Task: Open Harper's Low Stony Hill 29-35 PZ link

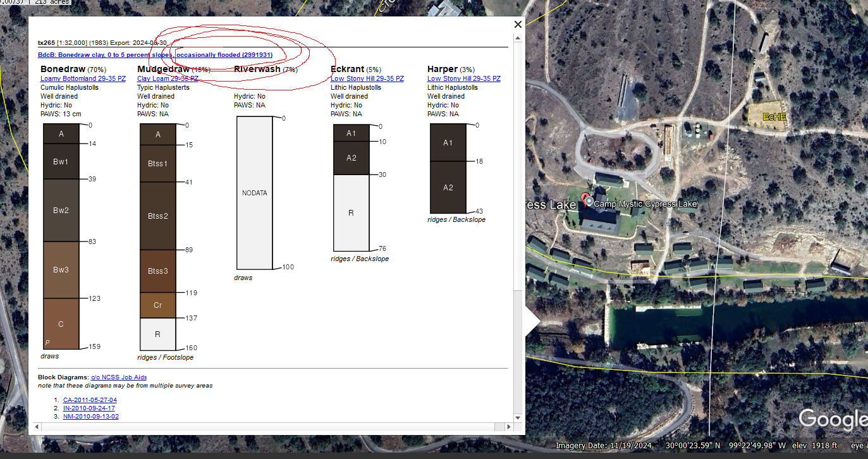Action: tap(463, 78)
